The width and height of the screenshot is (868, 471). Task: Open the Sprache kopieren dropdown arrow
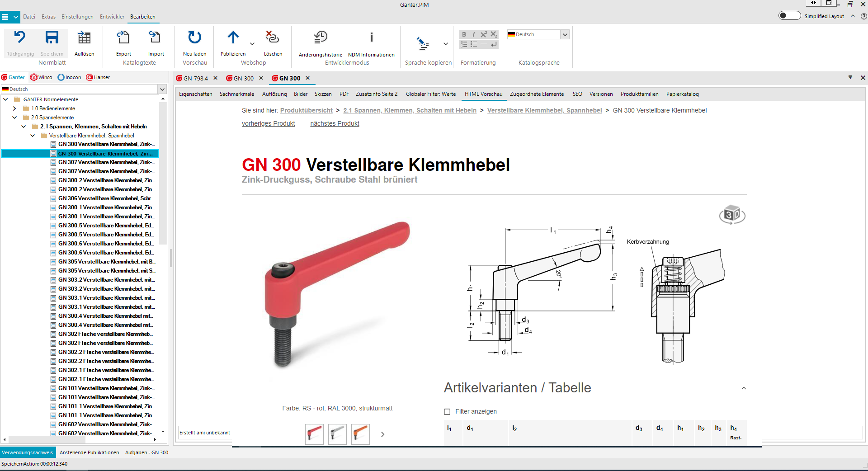[445, 44]
